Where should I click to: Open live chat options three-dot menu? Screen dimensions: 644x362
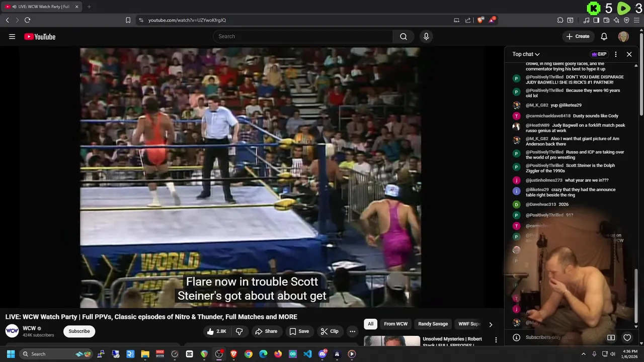[616, 54]
